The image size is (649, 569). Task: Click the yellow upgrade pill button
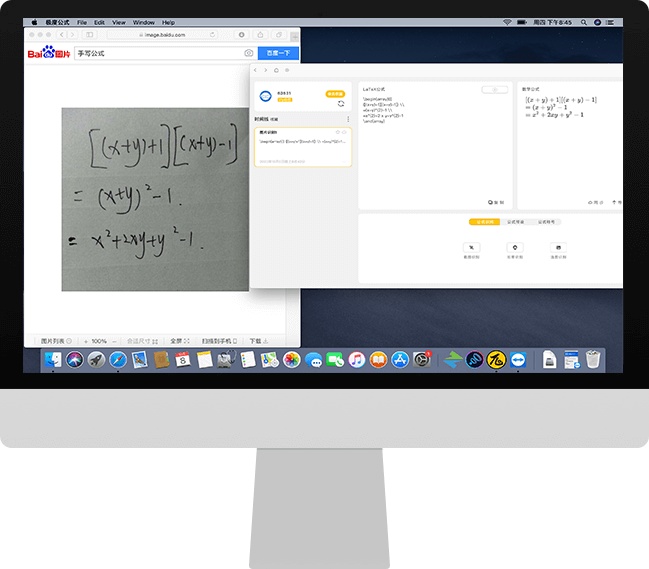335,94
